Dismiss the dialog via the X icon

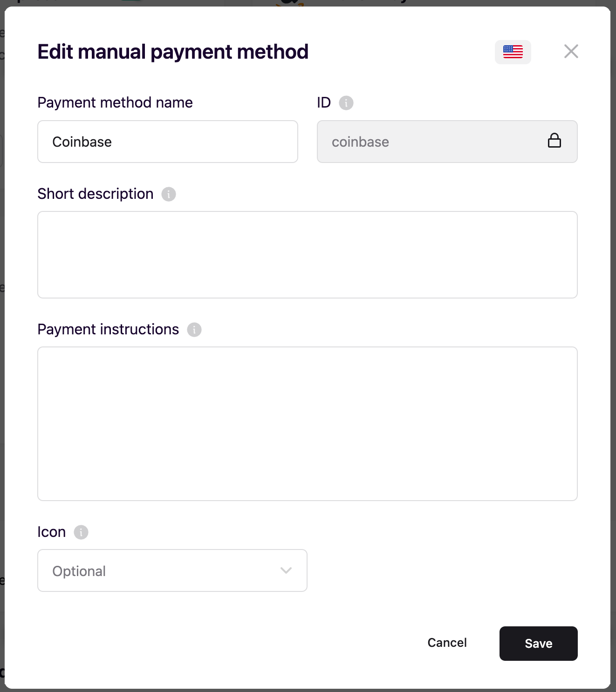coord(571,52)
